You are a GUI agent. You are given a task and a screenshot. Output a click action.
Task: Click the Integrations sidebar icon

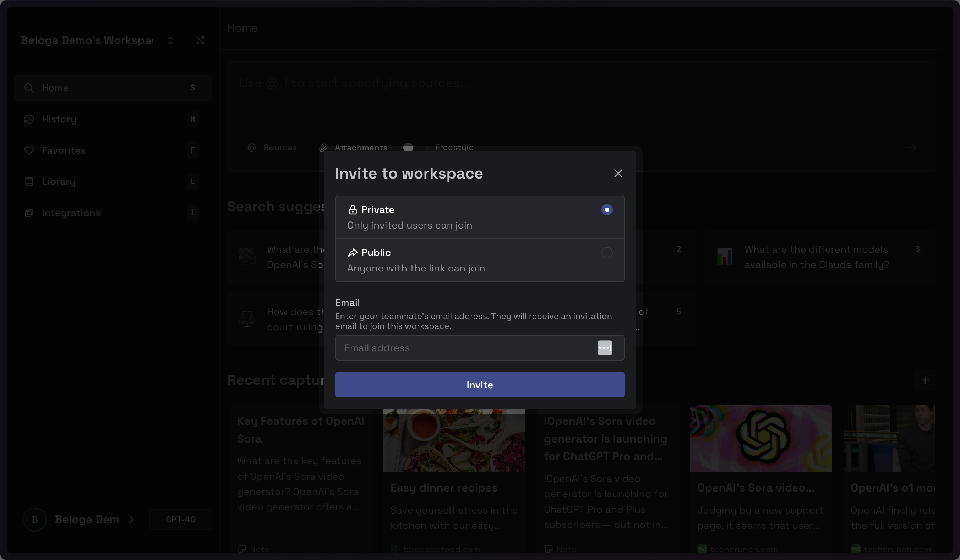tap(29, 213)
